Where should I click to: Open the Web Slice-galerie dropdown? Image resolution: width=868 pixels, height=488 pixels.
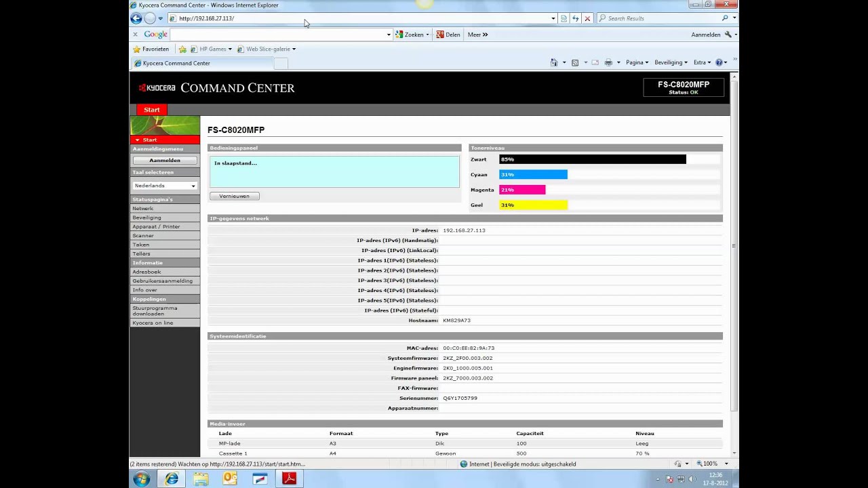tap(266, 49)
